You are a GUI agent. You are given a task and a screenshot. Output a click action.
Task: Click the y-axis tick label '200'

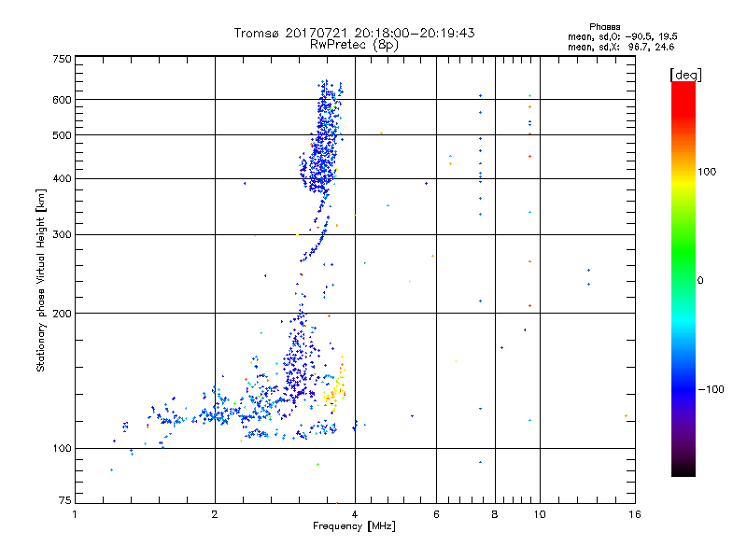coord(62,314)
